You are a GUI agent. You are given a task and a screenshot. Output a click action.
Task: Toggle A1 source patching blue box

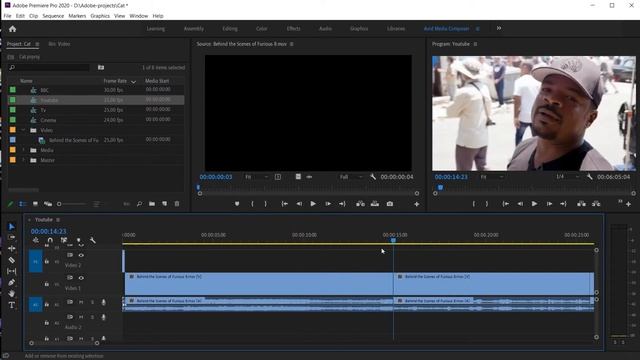36,304
